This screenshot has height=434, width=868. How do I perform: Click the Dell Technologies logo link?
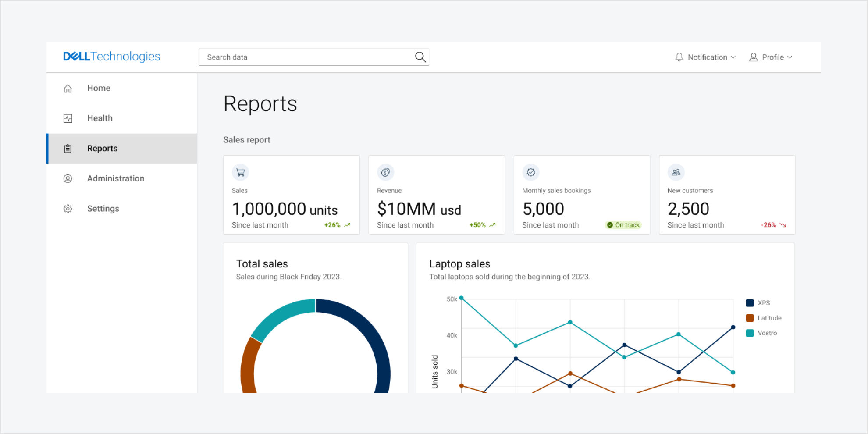[x=111, y=56]
